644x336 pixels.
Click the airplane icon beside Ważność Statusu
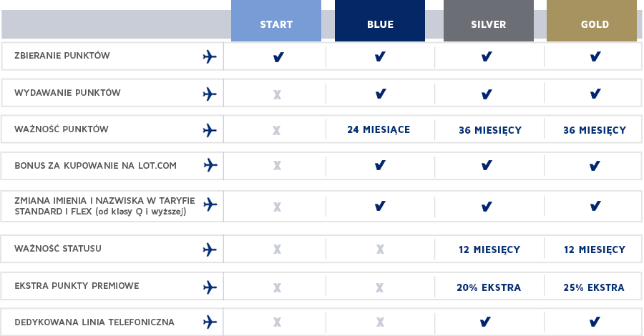coord(210,249)
